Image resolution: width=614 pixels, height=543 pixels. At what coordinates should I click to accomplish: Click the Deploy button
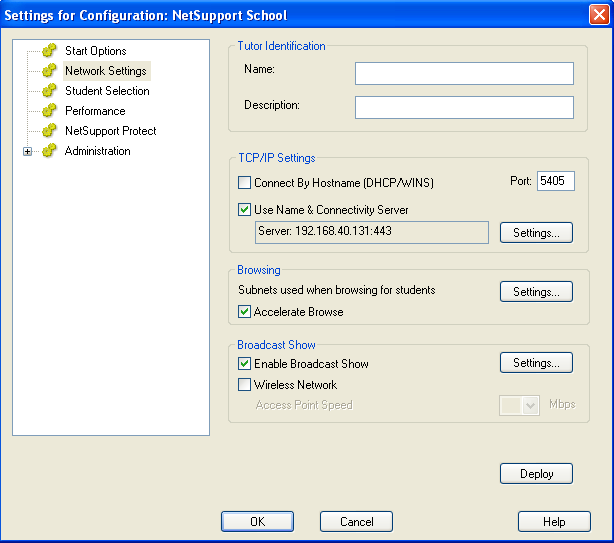[536, 474]
